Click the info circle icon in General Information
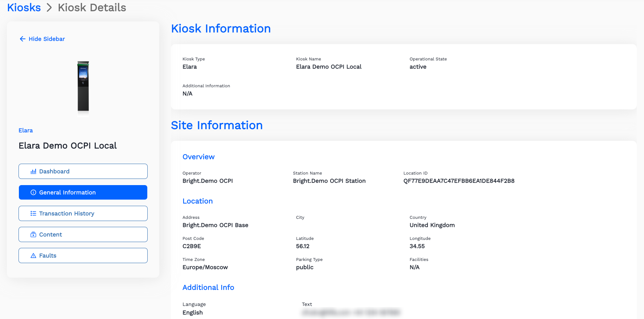Viewport: 644px width, 319px height. coord(33,192)
